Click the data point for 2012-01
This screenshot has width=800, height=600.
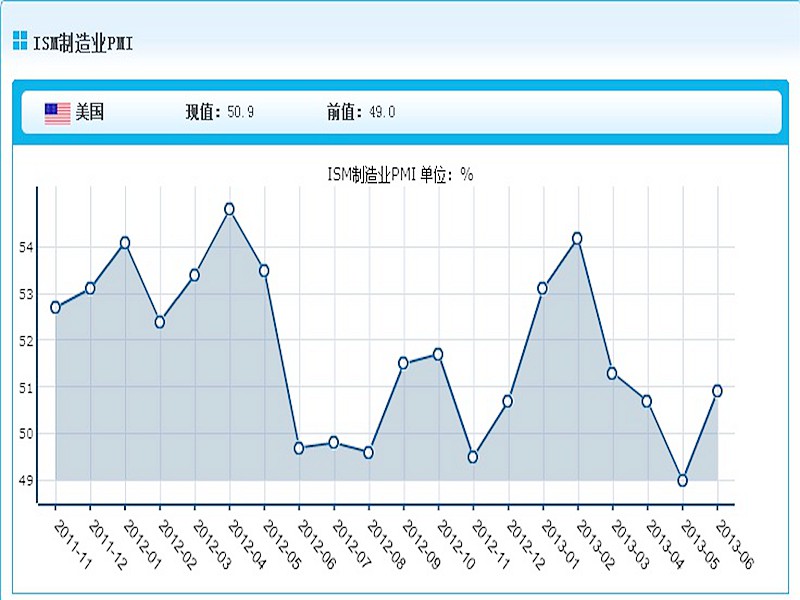click(125, 243)
